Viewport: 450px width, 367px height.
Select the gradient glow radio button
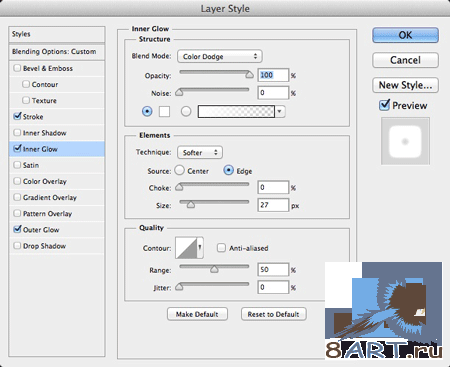click(x=186, y=111)
